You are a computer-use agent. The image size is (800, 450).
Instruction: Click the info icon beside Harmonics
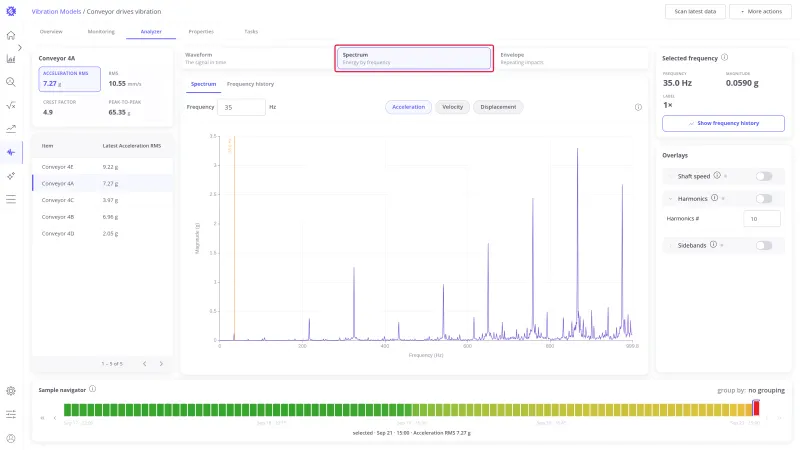coord(714,198)
